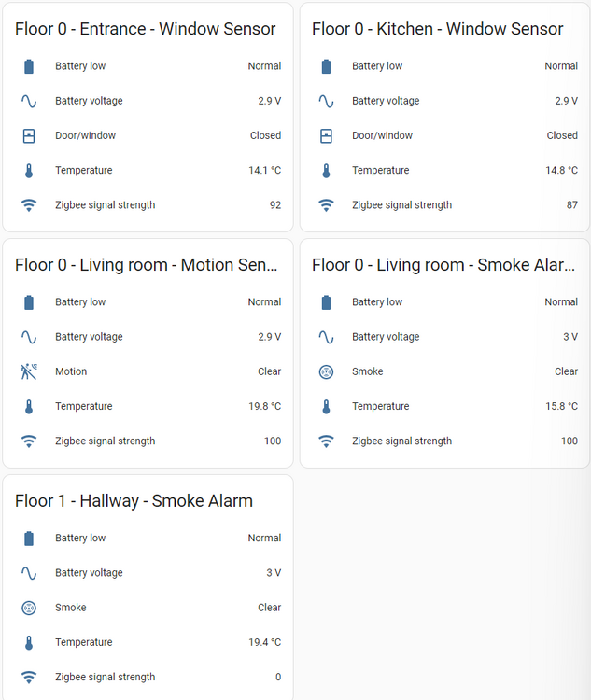Click the Hallway Smoke Alarm Zigbee signal icon
The width and height of the screenshot is (591, 700).
pyautogui.click(x=29, y=678)
